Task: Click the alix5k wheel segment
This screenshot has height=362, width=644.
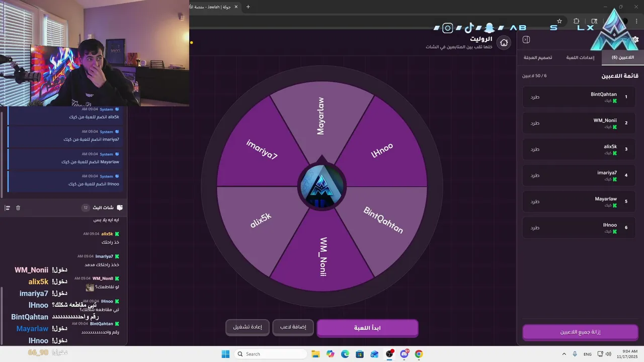Action: point(261,221)
